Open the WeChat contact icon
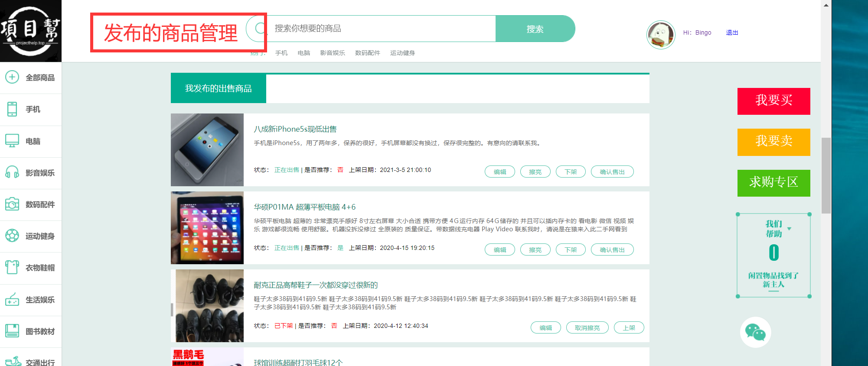 (755, 333)
